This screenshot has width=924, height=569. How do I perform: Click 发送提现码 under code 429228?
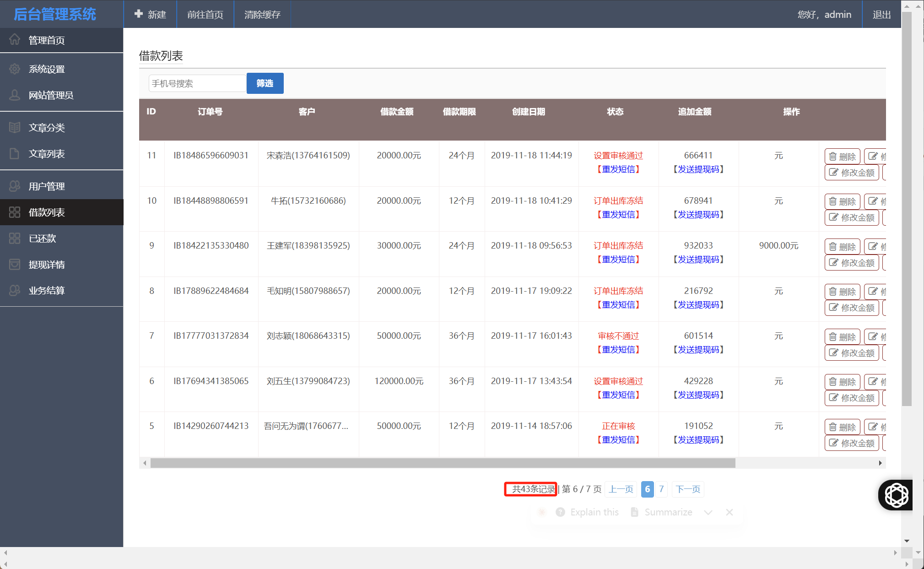pos(698,395)
